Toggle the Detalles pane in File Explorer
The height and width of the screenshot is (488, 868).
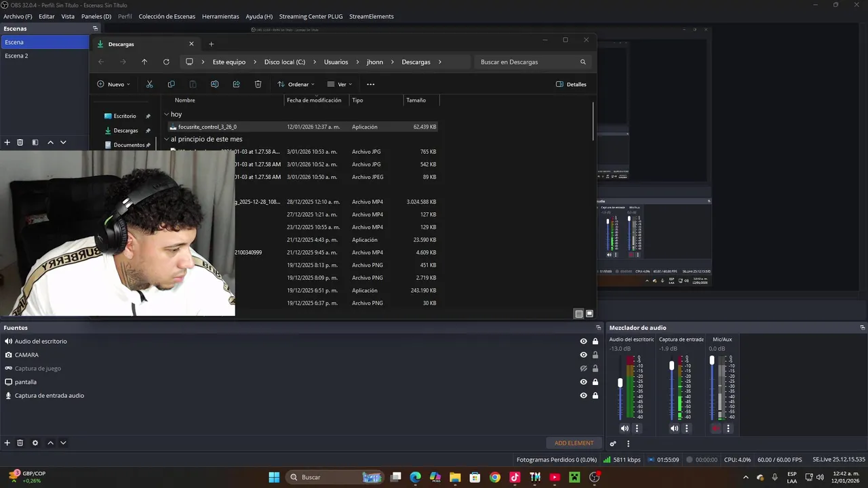(571, 84)
